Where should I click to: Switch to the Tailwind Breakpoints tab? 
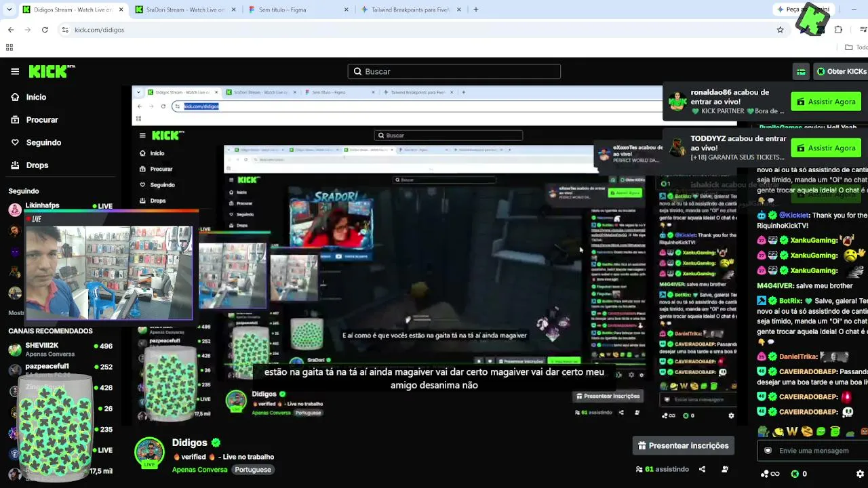(412, 9)
